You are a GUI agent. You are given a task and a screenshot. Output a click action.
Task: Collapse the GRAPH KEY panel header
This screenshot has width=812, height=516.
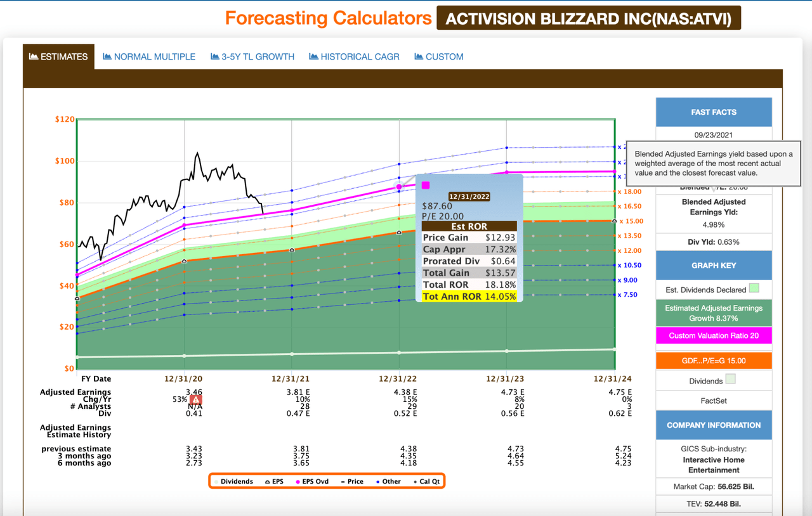pos(713,265)
